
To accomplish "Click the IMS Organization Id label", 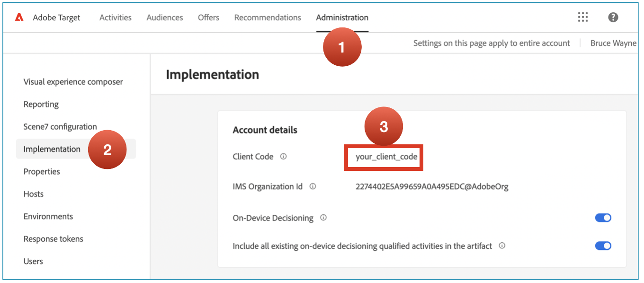I will (268, 186).
